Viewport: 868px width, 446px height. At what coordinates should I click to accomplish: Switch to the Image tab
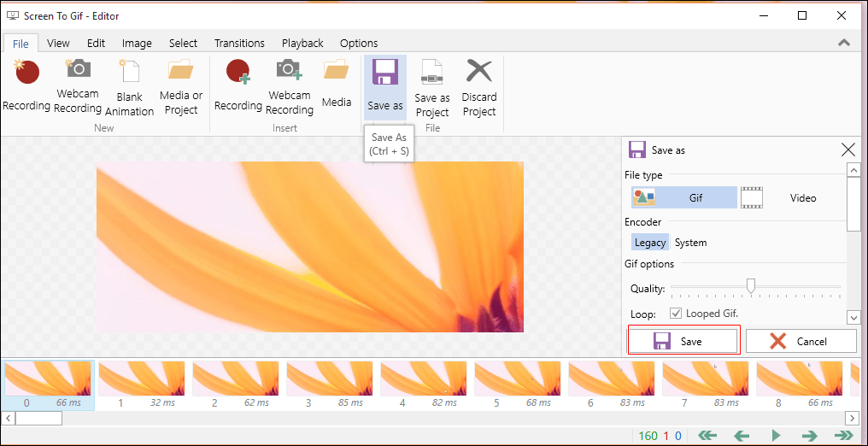(x=137, y=44)
